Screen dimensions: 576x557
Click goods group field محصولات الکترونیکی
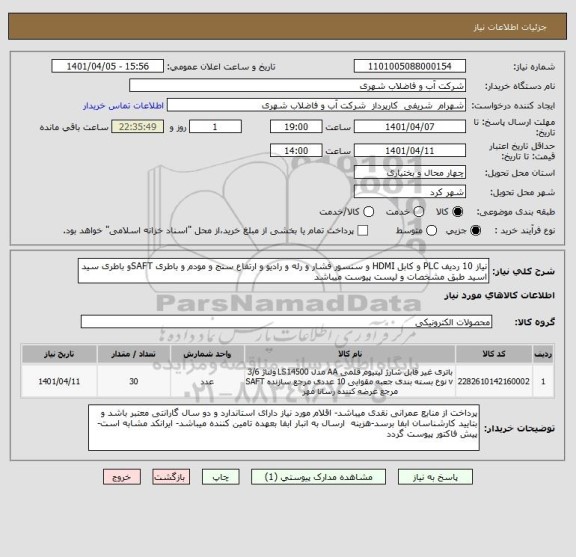(286, 322)
